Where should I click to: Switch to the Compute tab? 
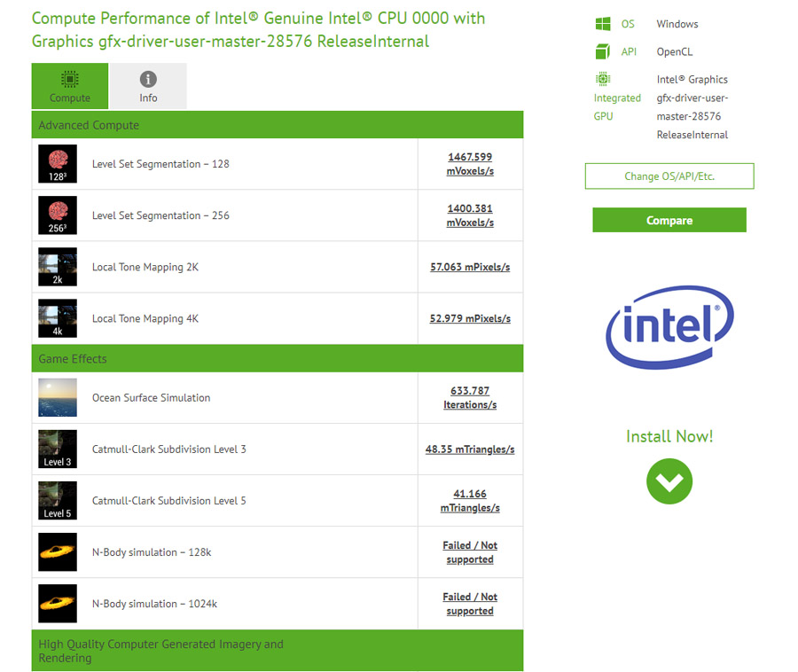(70, 86)
